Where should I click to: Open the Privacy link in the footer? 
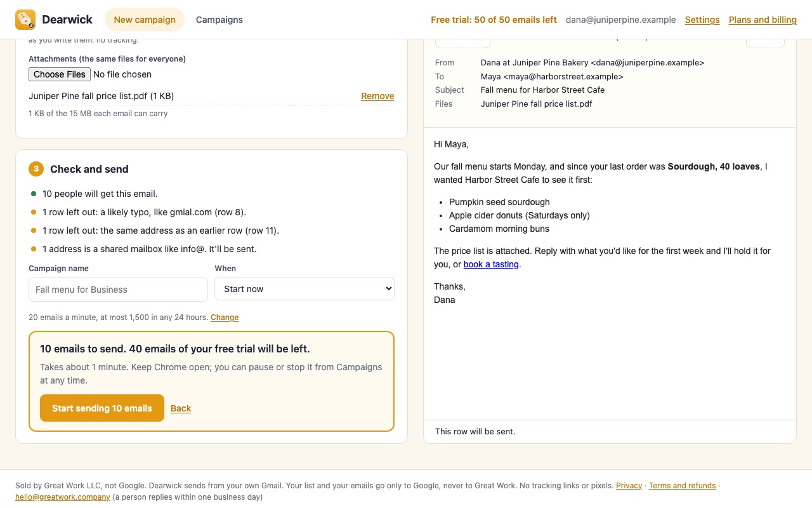[x=629, y=486]
